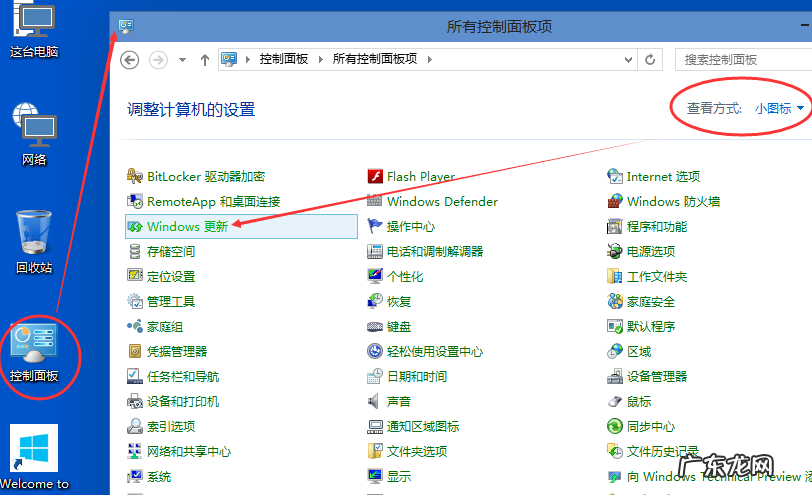
Task: Click in 搜索控制面板 search field
Action: tap(743, 60)
